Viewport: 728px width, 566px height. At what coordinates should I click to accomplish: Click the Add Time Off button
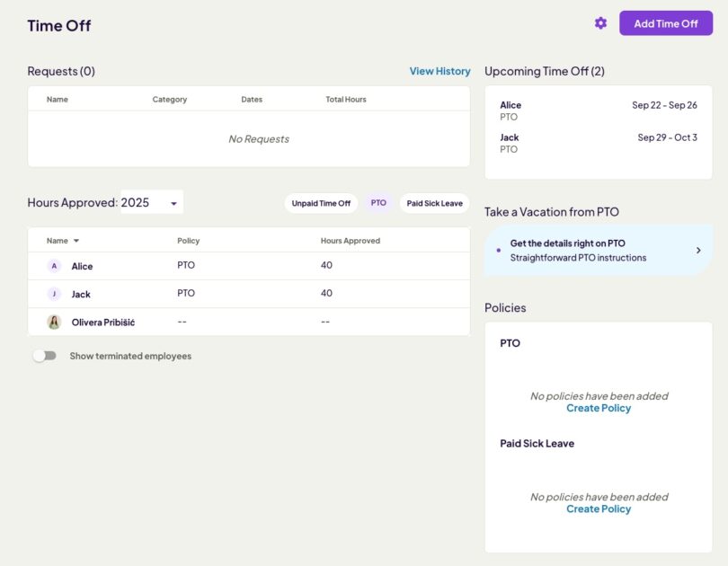(665, 23)
